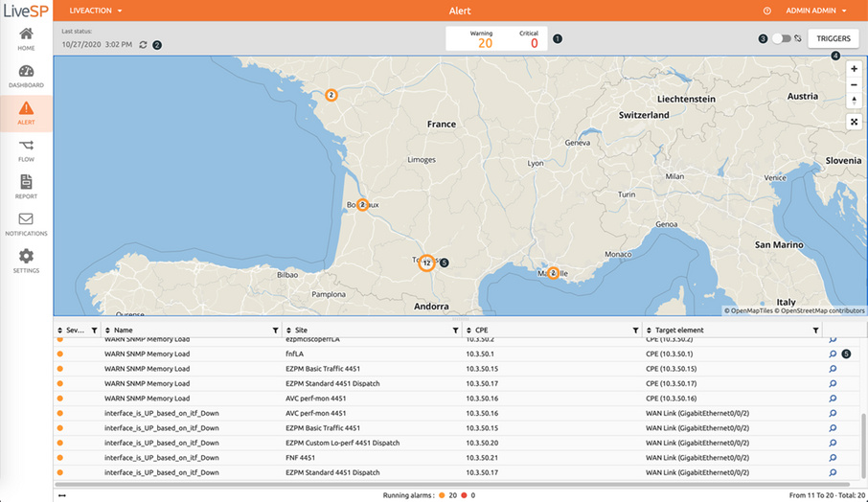Viewport: 868px width, 502px height.
Task: Open Notifications in sidebar
Action: click(26, 225)
